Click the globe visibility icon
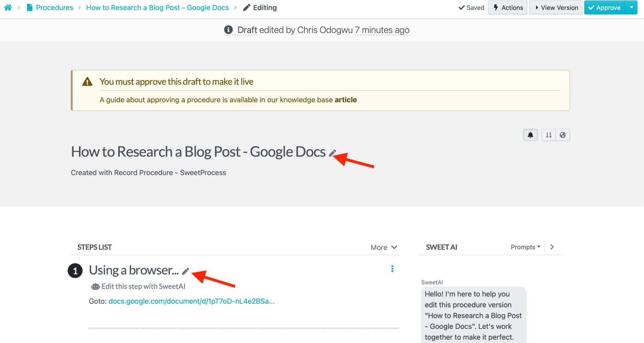Viewport: 644px width, 343px height. click(562, 135)
